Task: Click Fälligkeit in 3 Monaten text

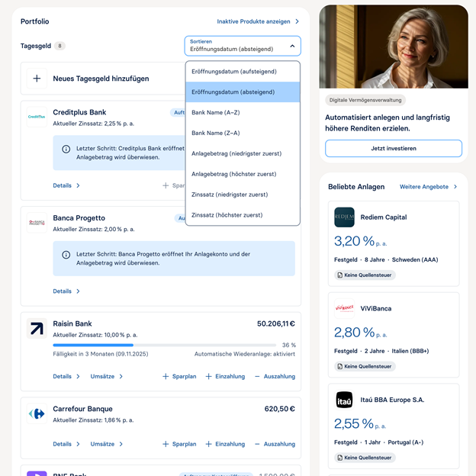Action: [x=101, y=354]
